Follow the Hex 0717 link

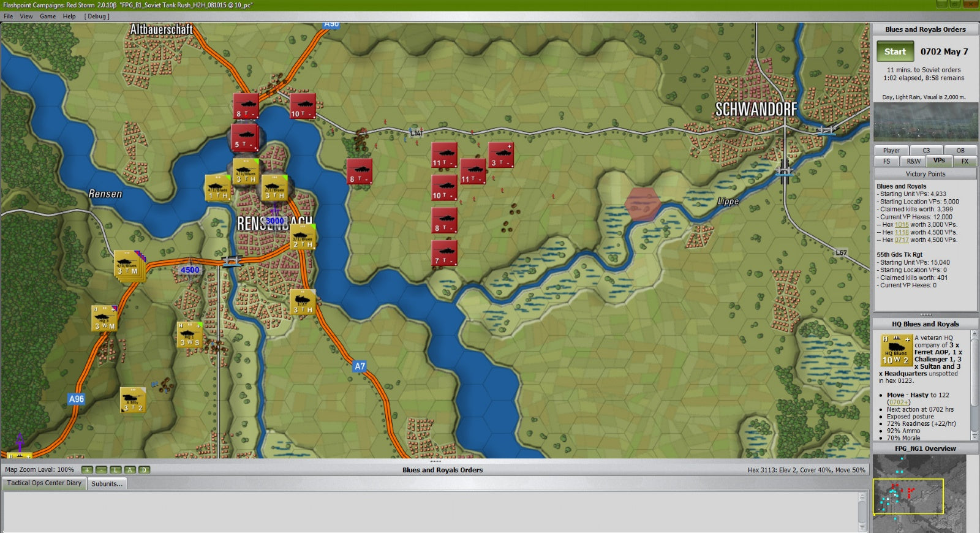[902, 240]
